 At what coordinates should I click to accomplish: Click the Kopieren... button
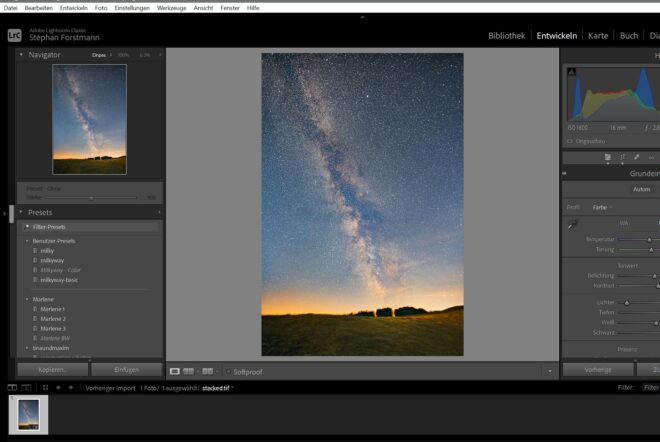53,370
